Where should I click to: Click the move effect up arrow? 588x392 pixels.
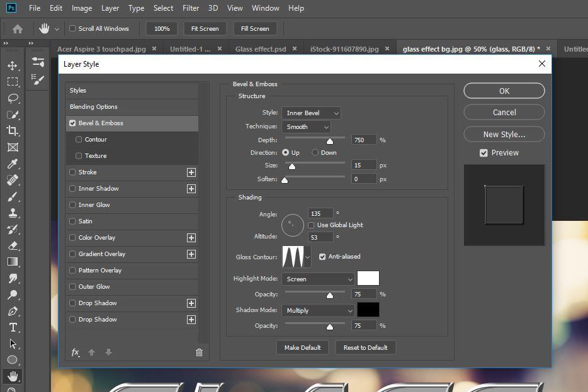pyautogui.click(x=91, y=352)
